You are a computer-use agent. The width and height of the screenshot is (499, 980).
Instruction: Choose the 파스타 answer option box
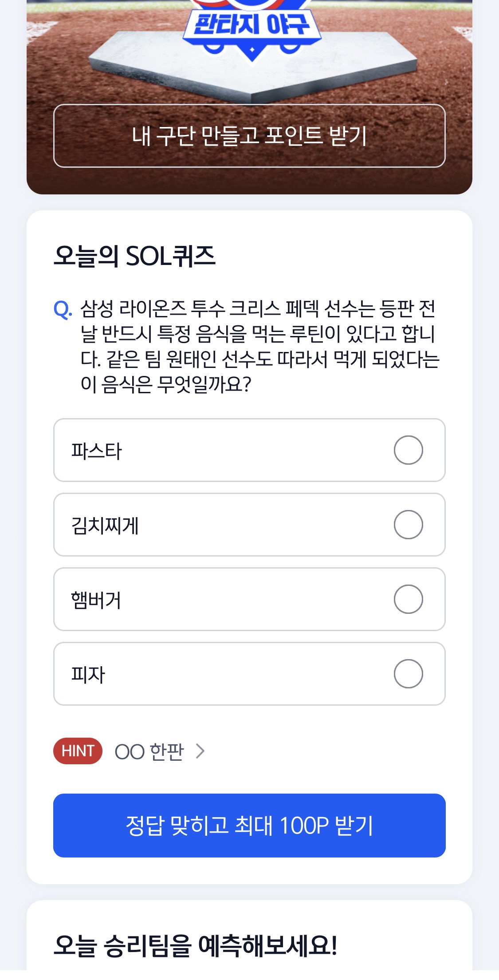point(249,450)
